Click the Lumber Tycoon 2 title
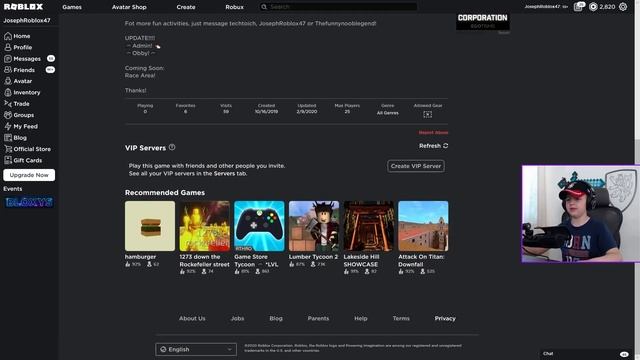The height and width of the screenshot is (360, 640). click(x=313, y=257)
